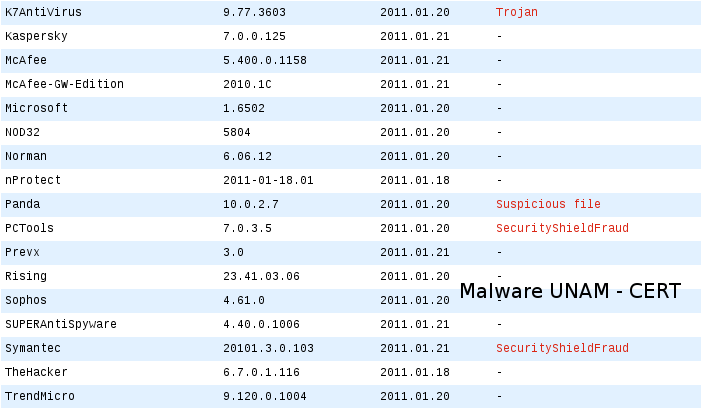The width and height of the screenshot is (702, 408).
Task: Select the red Trojan detection result
Action: [x=517, y=12]
